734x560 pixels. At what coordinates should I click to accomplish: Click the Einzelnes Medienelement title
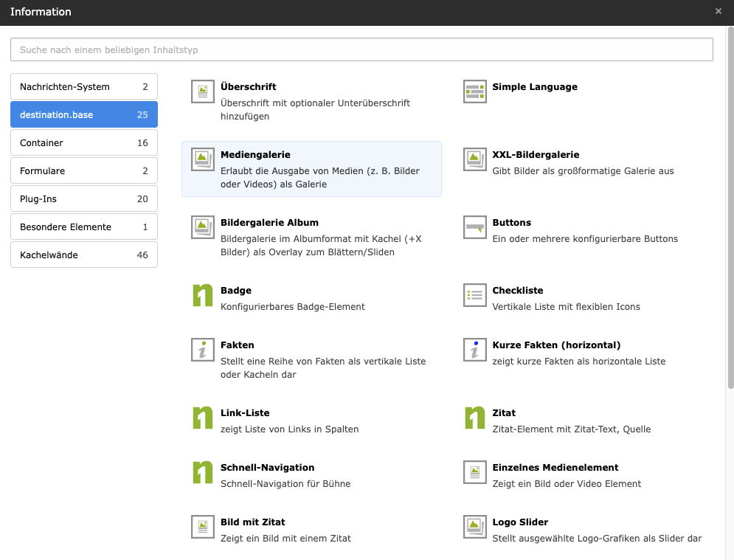555,467
